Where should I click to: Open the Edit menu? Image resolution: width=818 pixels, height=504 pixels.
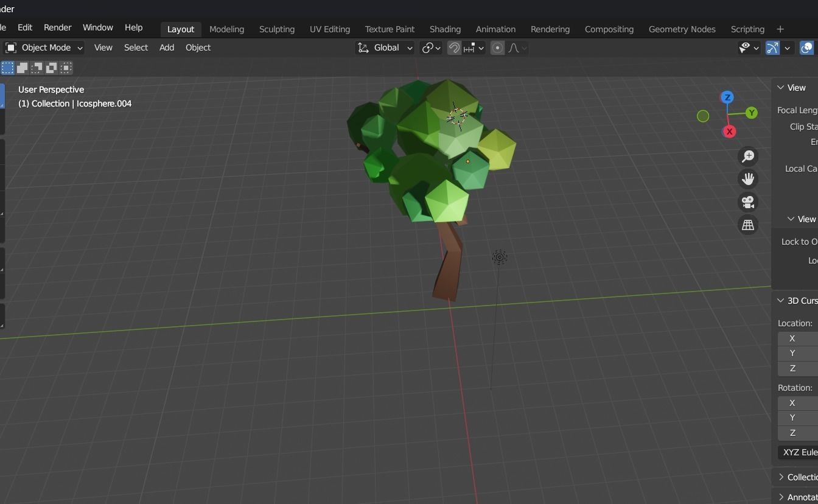pyautogui.click(x=25, y=28)
